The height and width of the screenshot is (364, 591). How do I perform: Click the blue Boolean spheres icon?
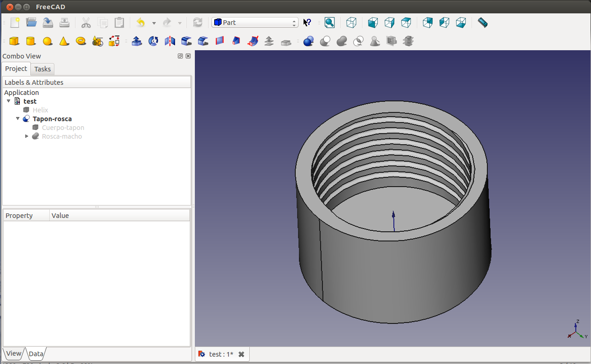click(x=309, y=41)
